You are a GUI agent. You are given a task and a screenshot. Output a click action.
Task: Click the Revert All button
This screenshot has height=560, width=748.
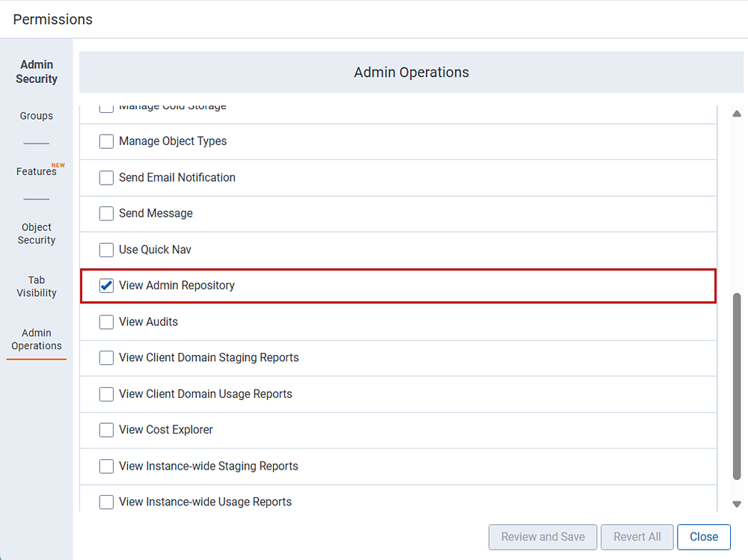click(x=637, y=537)
